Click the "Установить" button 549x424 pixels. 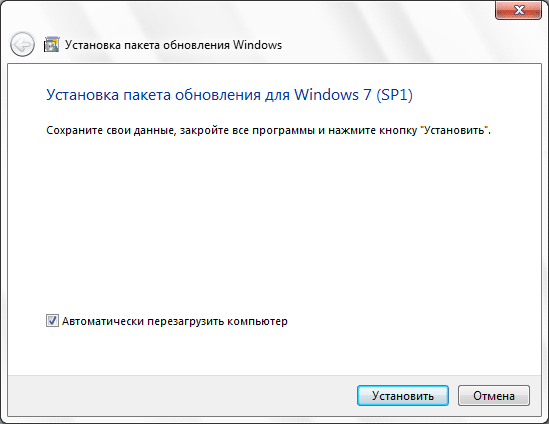click(x=403, y=396)
